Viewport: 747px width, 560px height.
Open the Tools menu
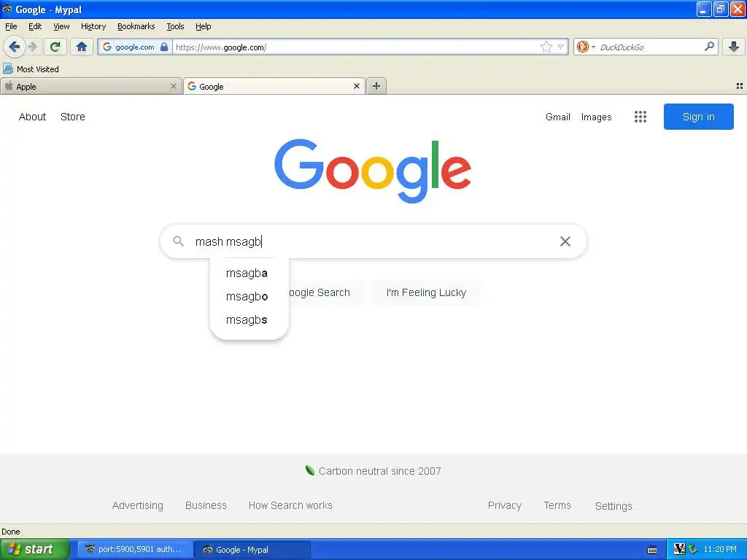[175, 26]
